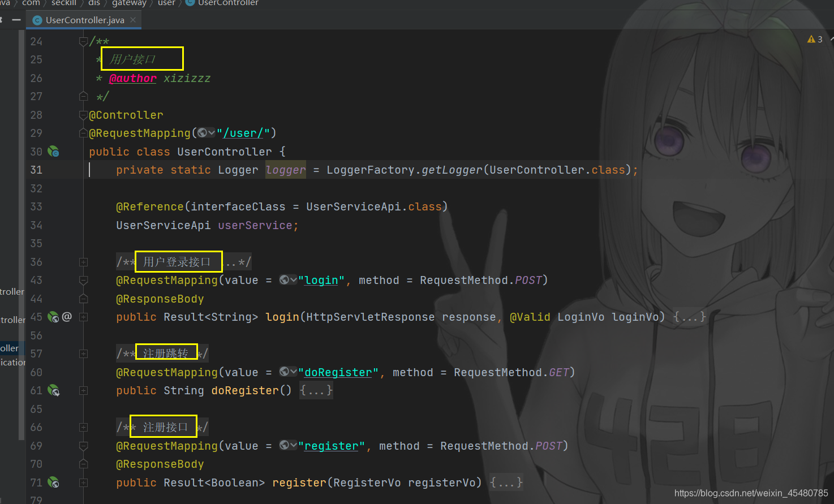The height and width of the screenshot is (504, 834).
Task: Open the "login" mapping URL link
Action: 321,280
